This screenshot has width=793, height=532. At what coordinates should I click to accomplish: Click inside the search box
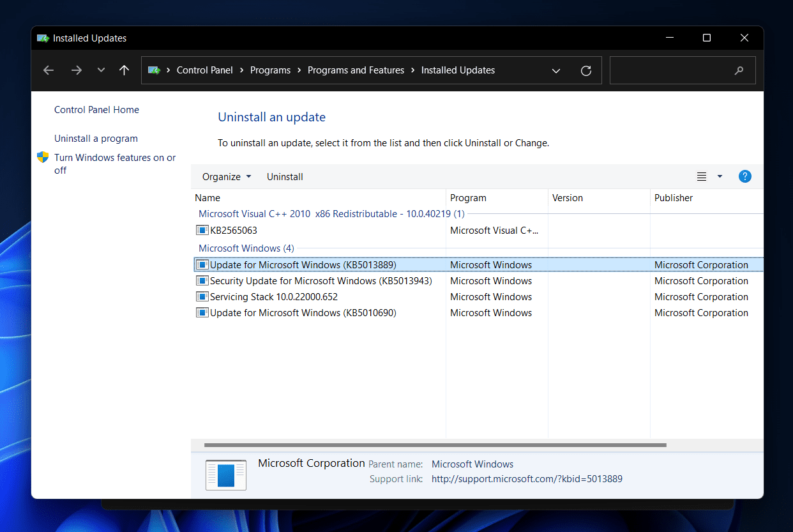point(677,70)
